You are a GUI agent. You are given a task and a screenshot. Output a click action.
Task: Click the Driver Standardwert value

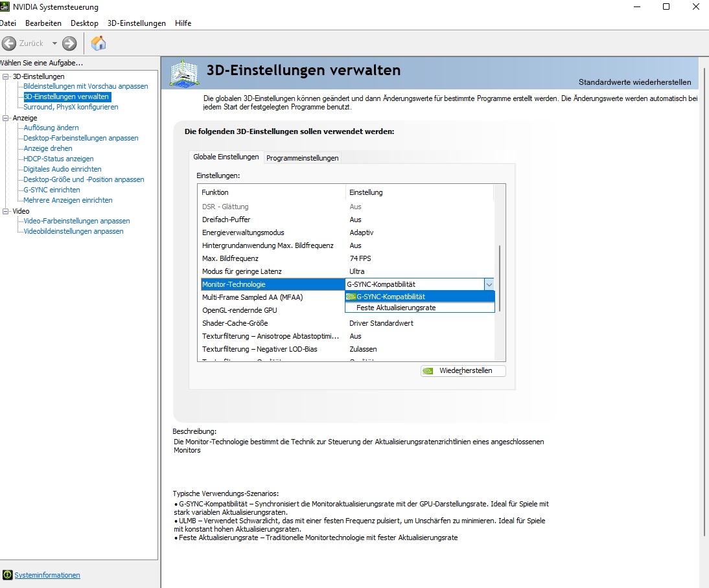(x=381, y=323)
